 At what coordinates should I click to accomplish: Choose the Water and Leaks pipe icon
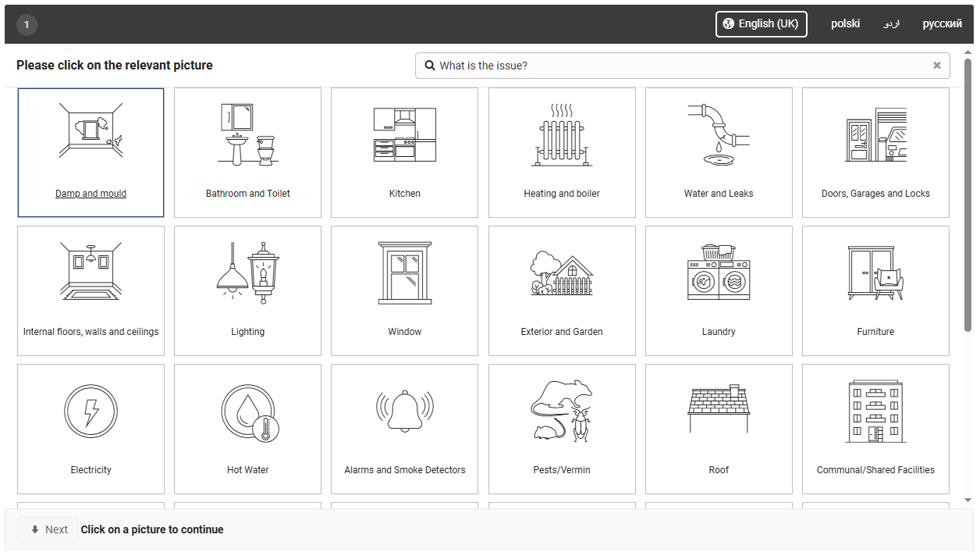point(719,134)
